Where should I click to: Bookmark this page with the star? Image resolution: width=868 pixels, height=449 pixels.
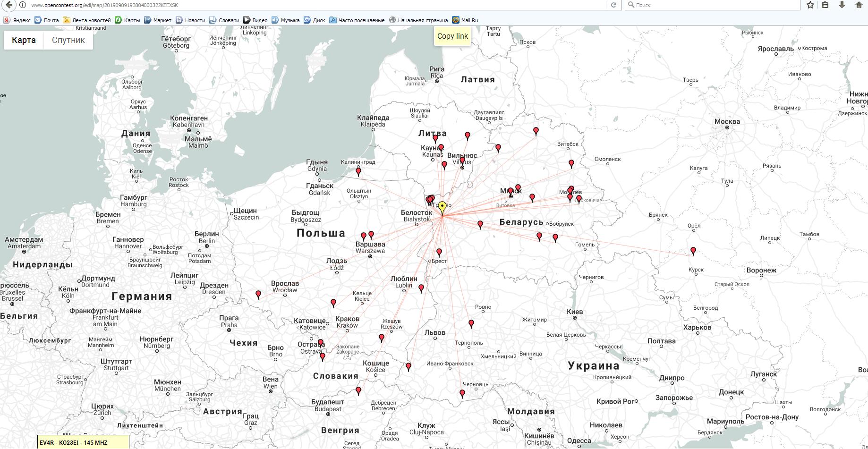coord(810,5)
